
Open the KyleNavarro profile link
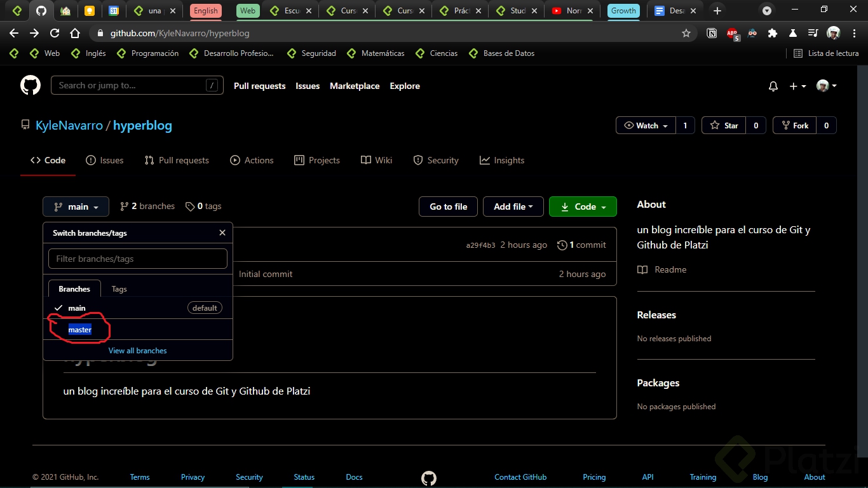click(x=69, y=125)
